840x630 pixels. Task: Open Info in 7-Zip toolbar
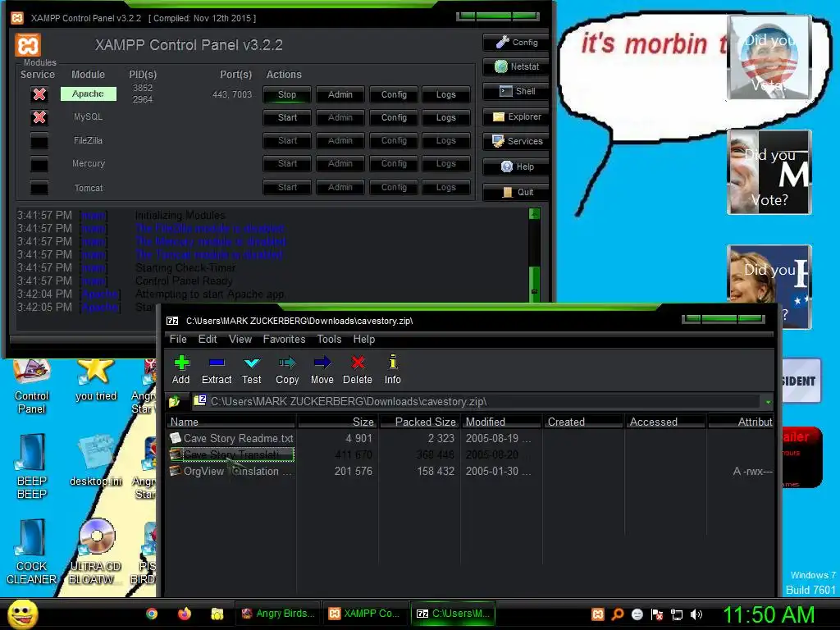393,369
